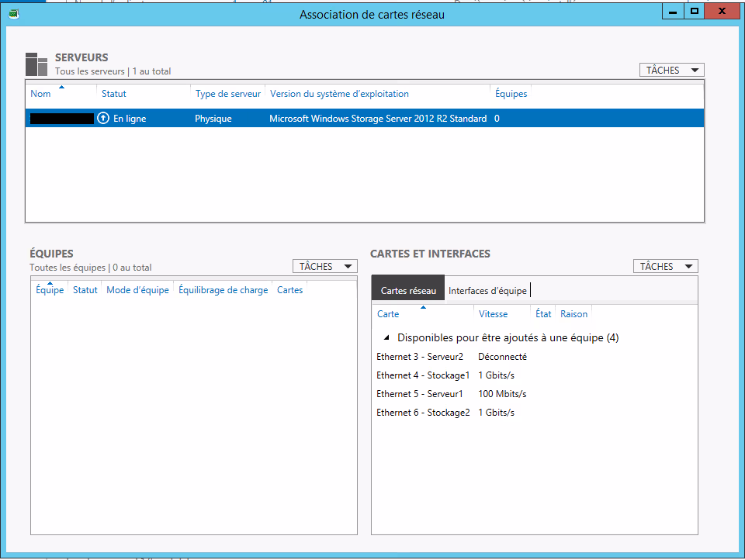Sort teams by Équilibrage de charge column
The image size is (745, 560).
click(x=223, y=290)
